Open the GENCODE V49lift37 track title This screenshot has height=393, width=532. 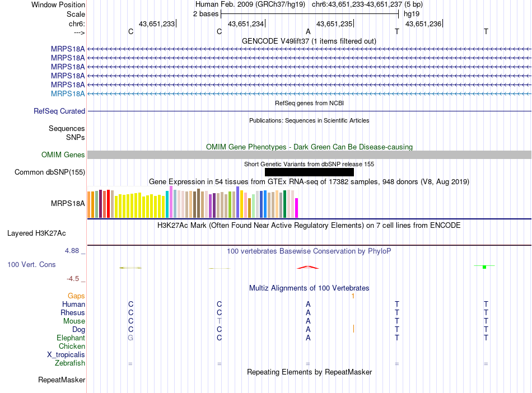pos(309,41)
